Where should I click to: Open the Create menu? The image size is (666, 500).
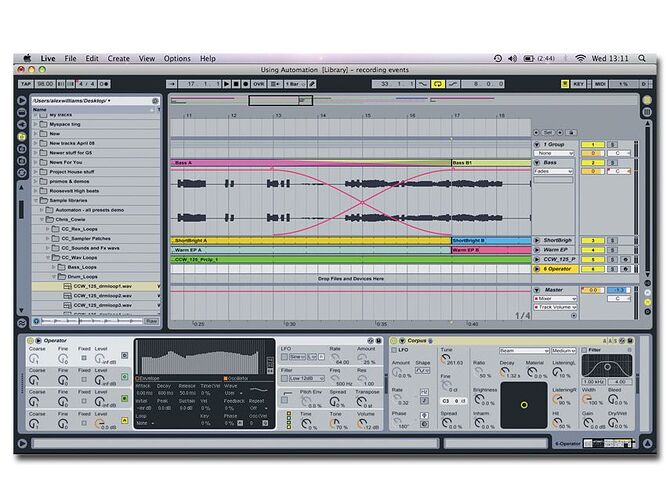[x=119, y=59]
